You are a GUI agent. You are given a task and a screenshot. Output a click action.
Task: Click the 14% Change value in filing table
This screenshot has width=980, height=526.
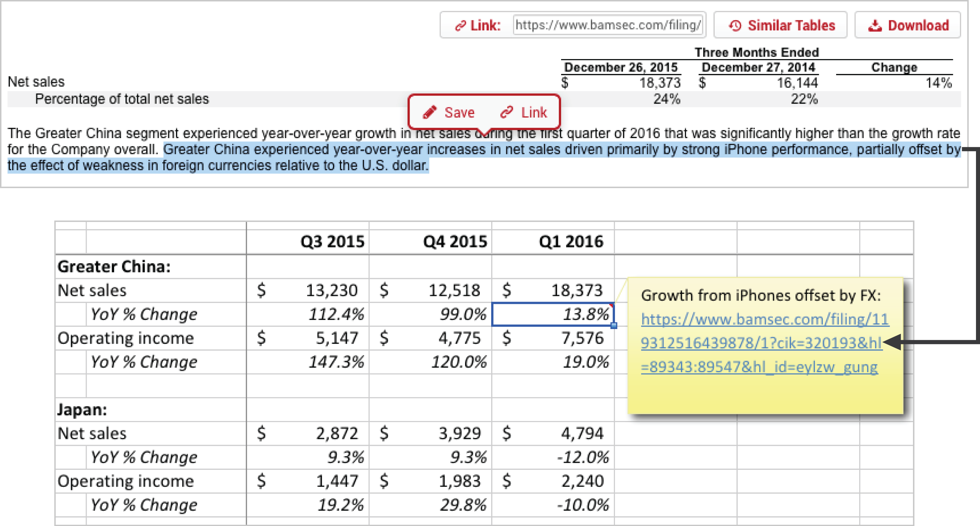point(939,83)
